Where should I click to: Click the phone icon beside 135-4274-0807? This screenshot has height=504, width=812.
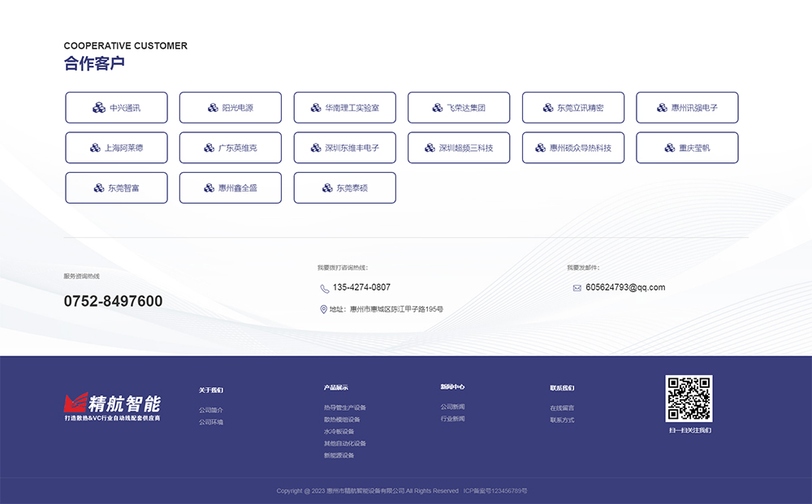pos(325,288)
